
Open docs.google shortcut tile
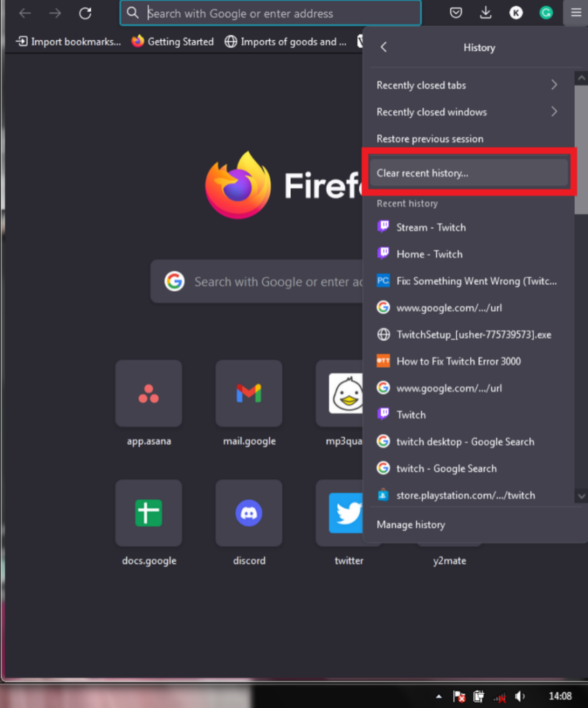point(149,513)
